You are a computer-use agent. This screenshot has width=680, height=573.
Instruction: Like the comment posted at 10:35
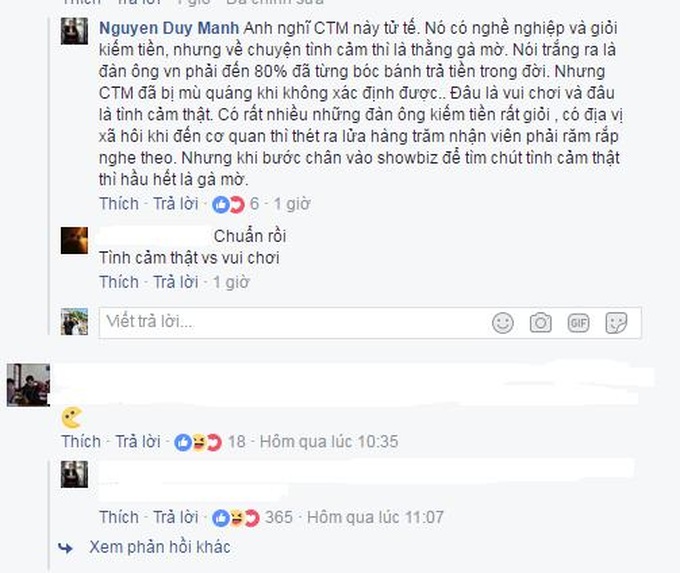(x=81, y=442)
